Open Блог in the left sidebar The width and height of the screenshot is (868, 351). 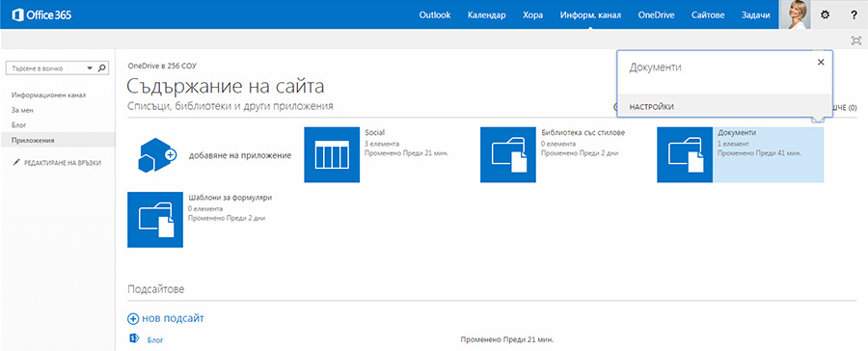point(19,125)
